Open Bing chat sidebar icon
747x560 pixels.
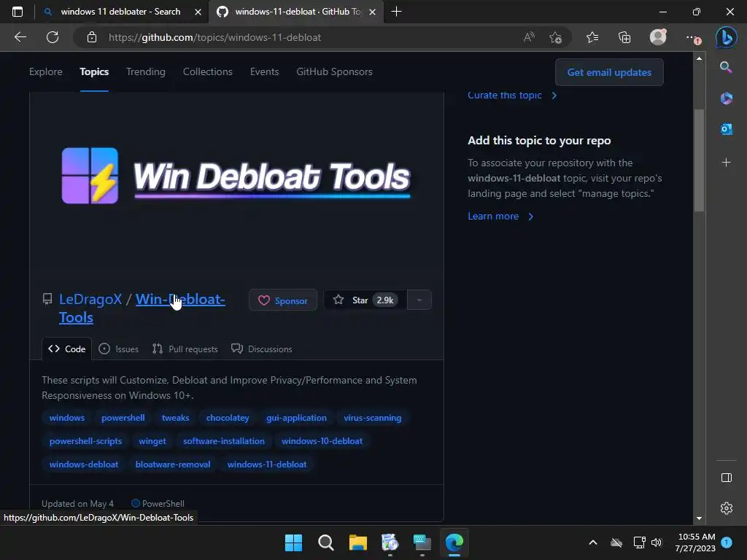[x=726, y=37]
